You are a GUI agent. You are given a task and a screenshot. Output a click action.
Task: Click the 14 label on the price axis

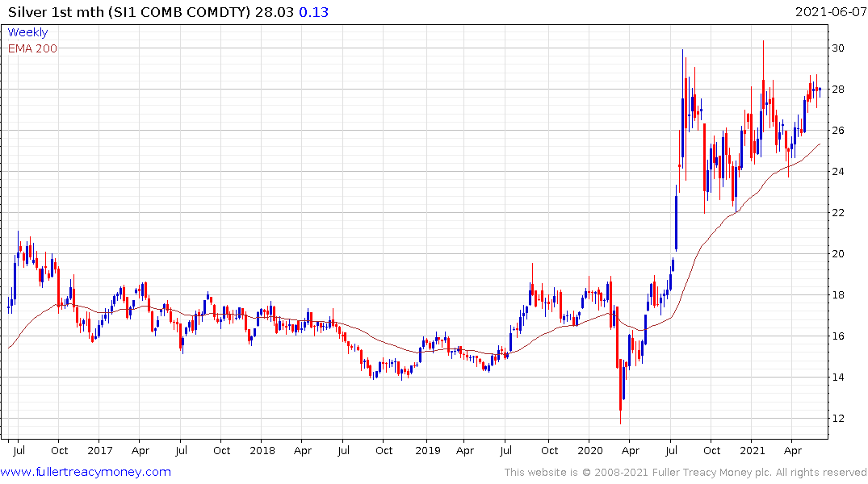click(838, 378)
